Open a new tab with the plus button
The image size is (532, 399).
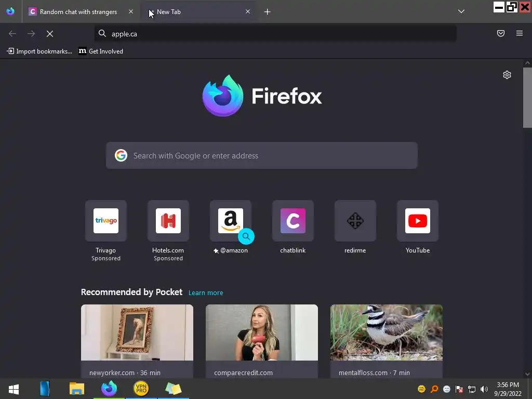pos(268,12)
